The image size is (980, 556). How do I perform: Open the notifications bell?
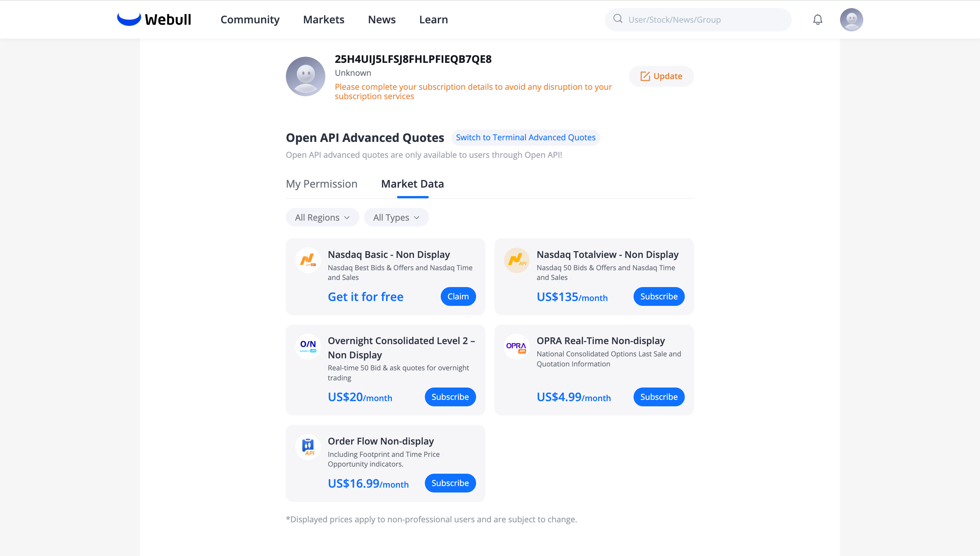click(x=817, y=19)
